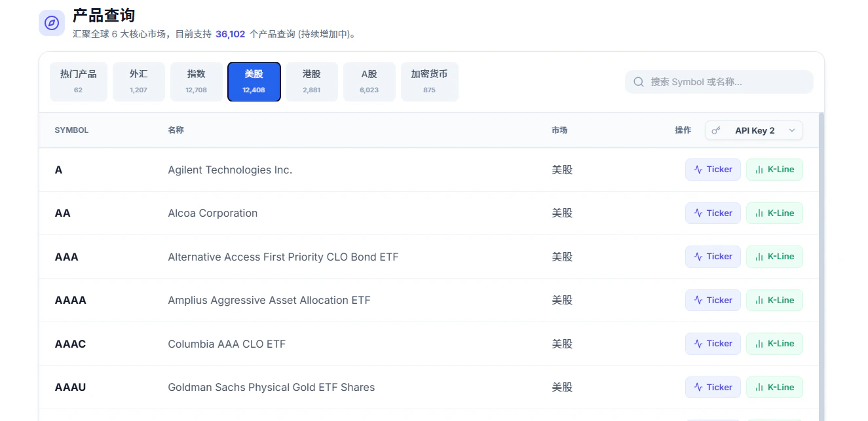
Task: Click 美股 market cell in AAAU row
Action: tap(562, 387)
